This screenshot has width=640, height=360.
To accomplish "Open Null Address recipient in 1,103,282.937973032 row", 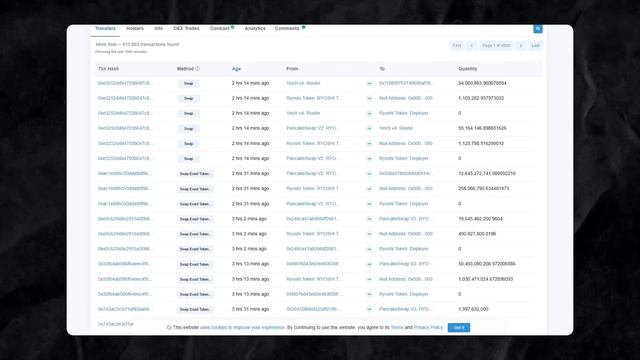I will pos(406,98).
